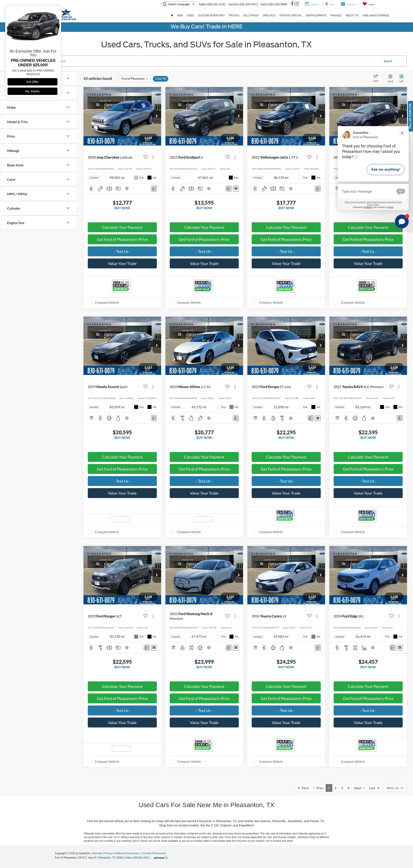Save the 2018 Jeep Cherokee with heart
Screen dimensions: 413x868
tap(146, 157)
